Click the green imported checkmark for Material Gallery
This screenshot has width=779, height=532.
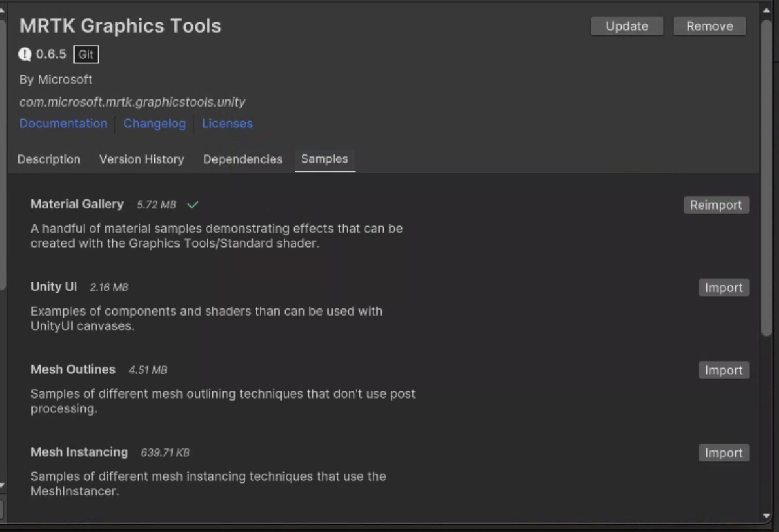click(x=193, y=205)
